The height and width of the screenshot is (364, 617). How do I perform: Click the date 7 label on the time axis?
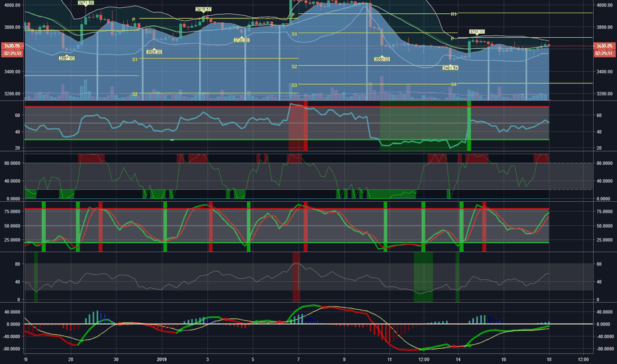299,359
